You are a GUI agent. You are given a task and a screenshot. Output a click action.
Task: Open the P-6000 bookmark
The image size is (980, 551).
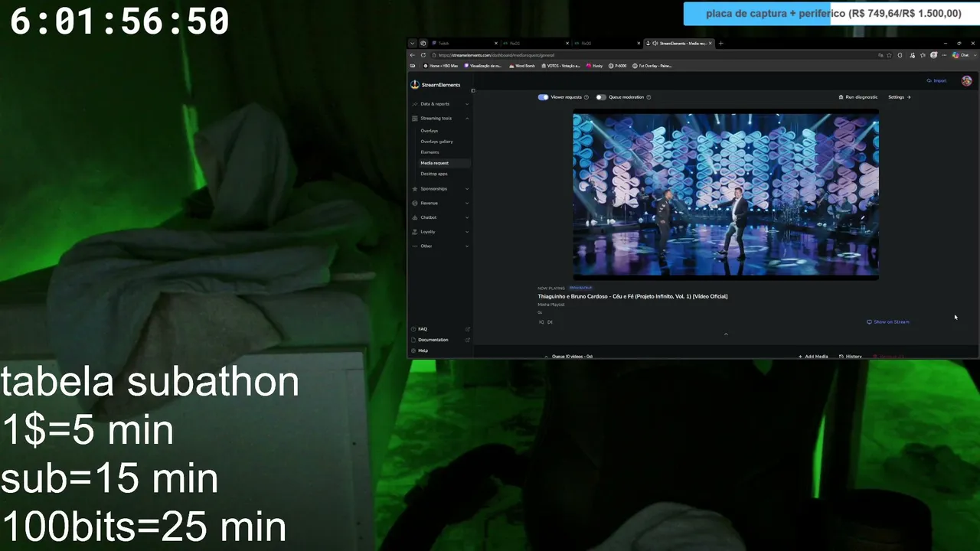click(617, 66)
